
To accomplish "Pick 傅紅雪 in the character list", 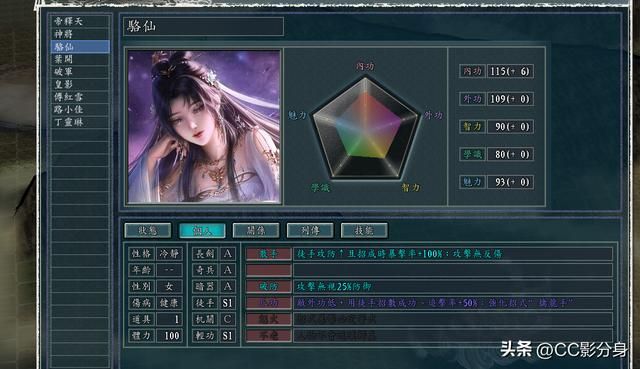I will (80, 97).
